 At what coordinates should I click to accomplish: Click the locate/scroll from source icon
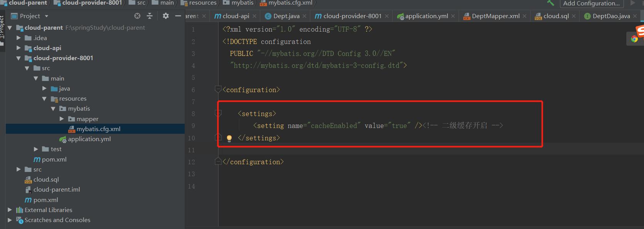[137, 16]
